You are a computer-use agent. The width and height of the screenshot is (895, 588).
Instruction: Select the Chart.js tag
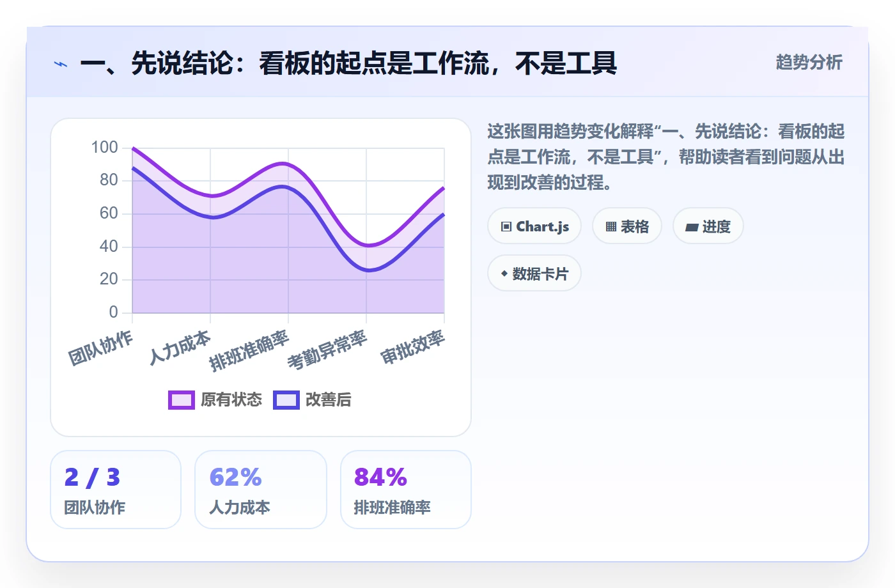534,226
